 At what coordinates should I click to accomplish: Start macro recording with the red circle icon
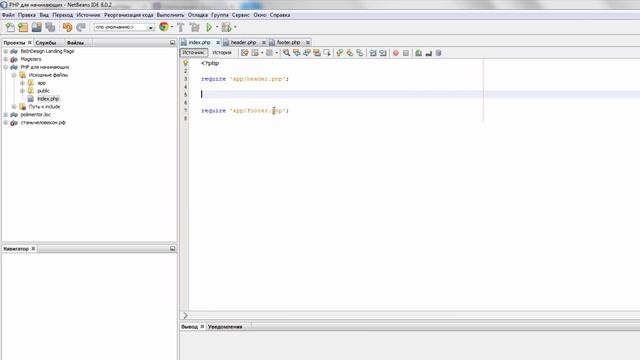396,53
